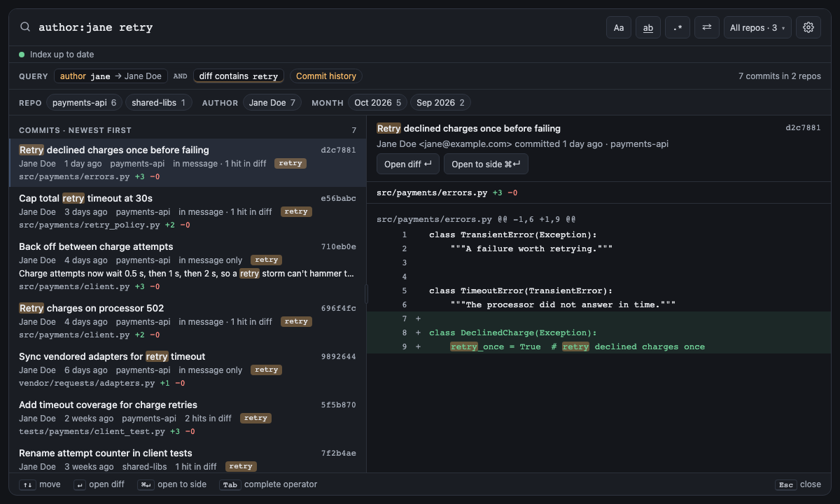This screenshot has width=840, height=504.
Task: Click Index up to date status
Action: click(56, 55)
